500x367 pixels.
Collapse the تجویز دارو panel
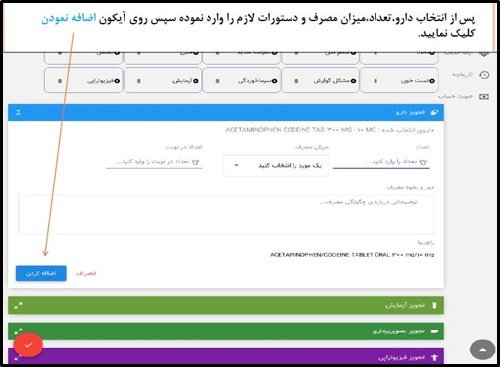tap(19, 113)
